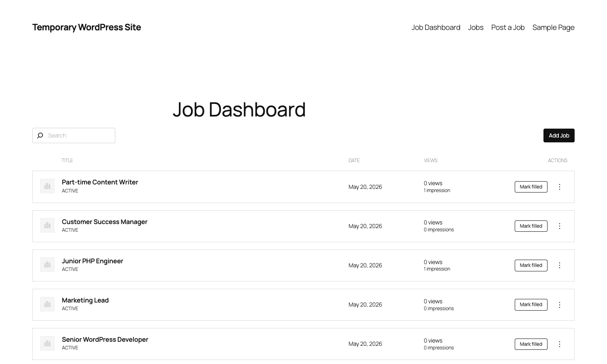The image size is (607, 364).
Task: Mark Customer Success Manager as filled
Action: pos(531,226)
